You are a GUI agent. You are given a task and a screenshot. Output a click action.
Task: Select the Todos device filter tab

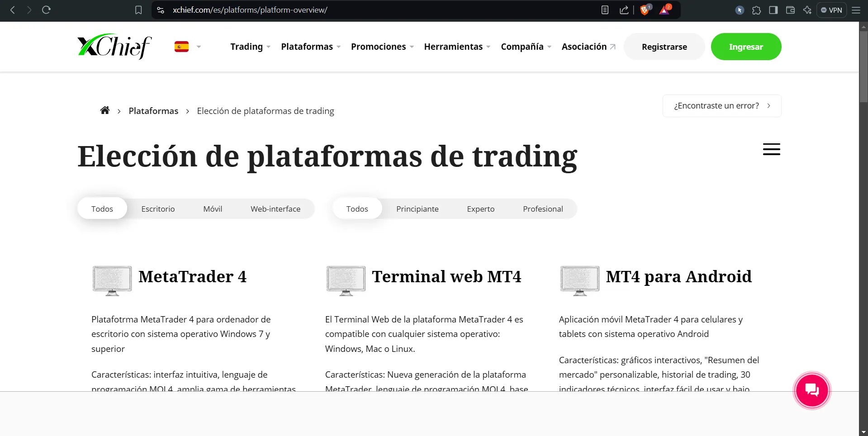click(x=102, y=209)
